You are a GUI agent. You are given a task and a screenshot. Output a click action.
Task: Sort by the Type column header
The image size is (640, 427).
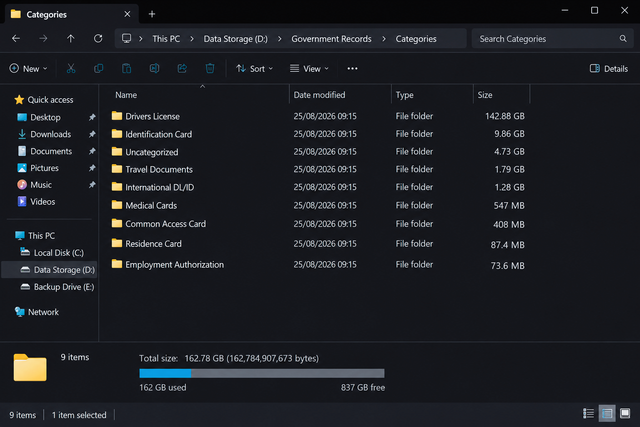point(404,95)
